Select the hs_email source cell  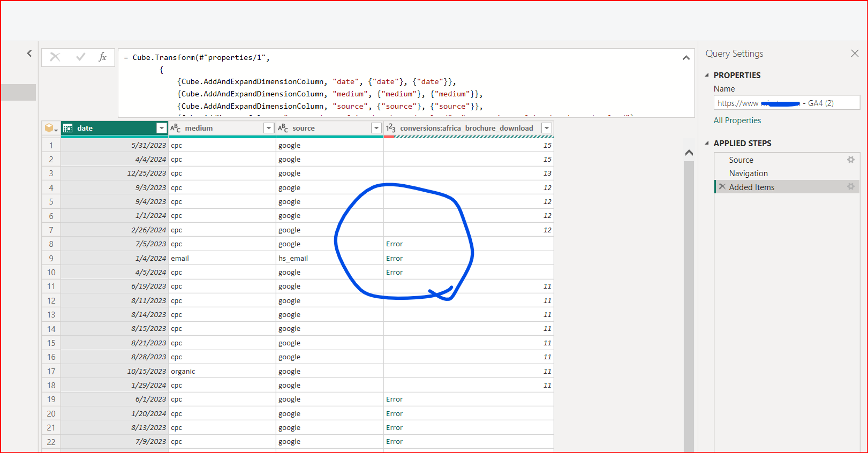330,258
